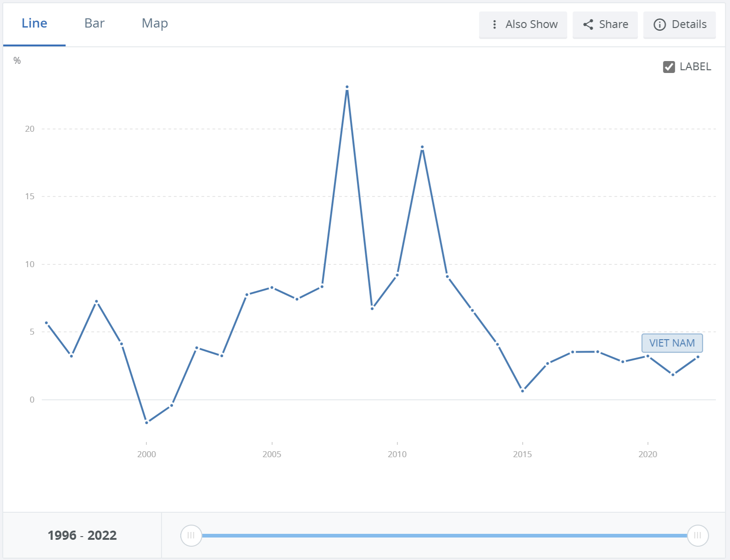Click the 2011 second peak data point
The image size is (730, 560).
pyautogui.click(x=422, y=147)
